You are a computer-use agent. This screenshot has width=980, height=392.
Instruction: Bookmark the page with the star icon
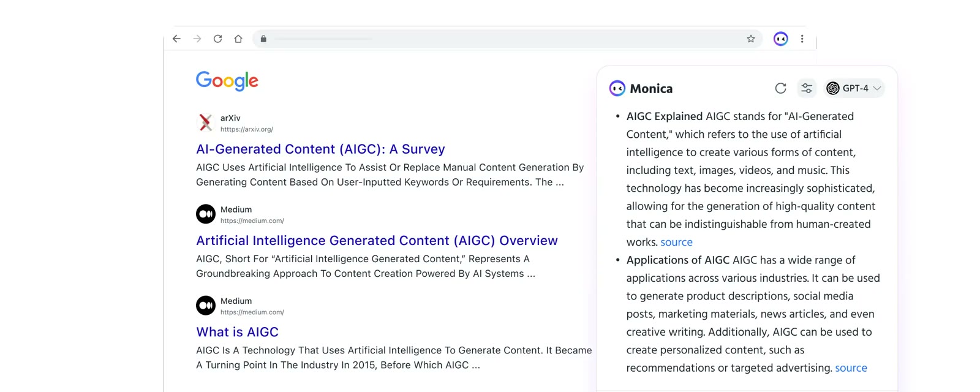(x=751, y=39)
